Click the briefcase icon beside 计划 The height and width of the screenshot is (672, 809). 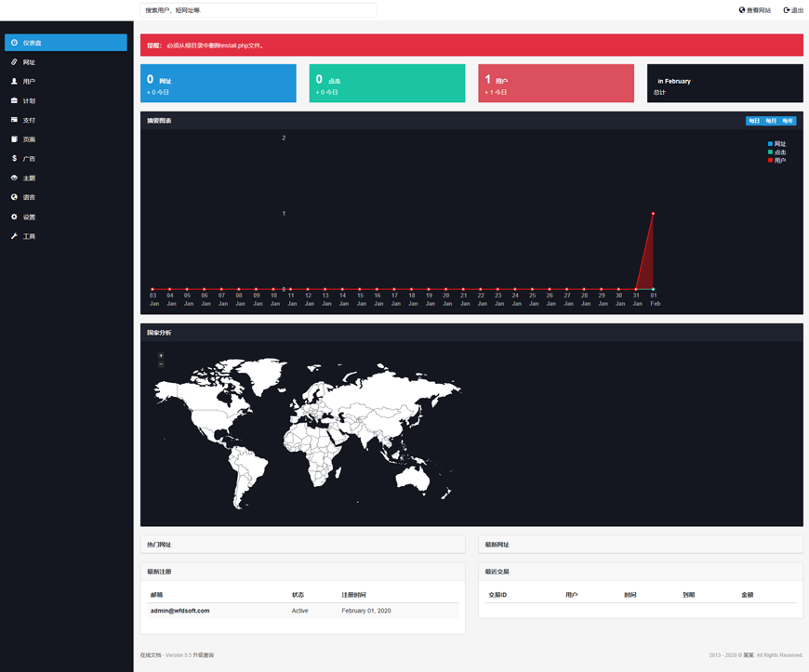coord(14,100)
